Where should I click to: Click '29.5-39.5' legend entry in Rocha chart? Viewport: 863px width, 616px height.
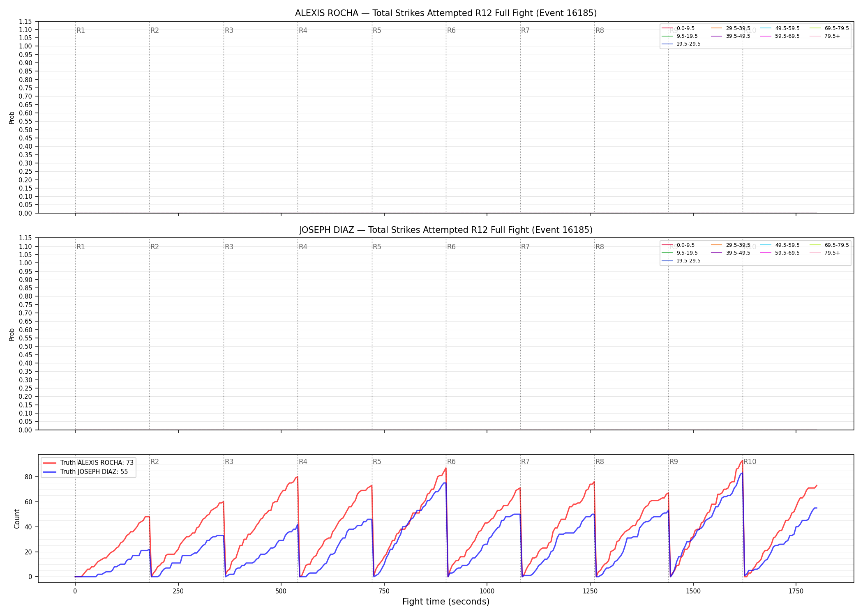click(x=738, y=28)
